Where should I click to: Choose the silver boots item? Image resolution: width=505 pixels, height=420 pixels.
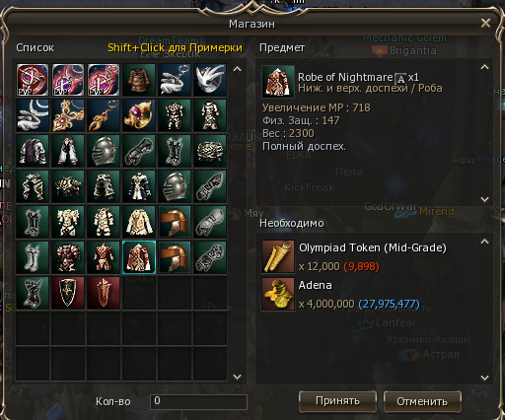[33, 257]
